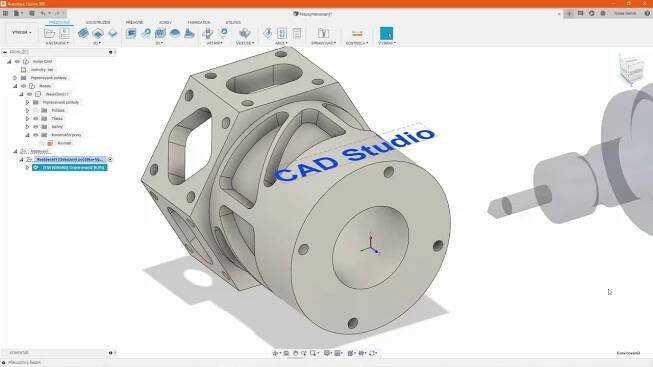The image size is (653, 367).
Task: Collapse the browser panel header
Action: click(5, 52)
